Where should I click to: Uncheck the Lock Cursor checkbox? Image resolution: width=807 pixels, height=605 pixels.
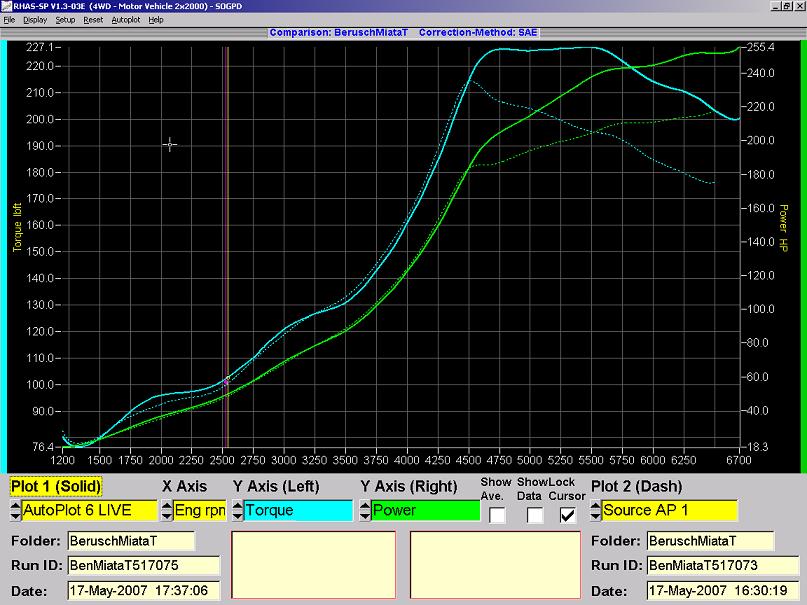[568, 514]
